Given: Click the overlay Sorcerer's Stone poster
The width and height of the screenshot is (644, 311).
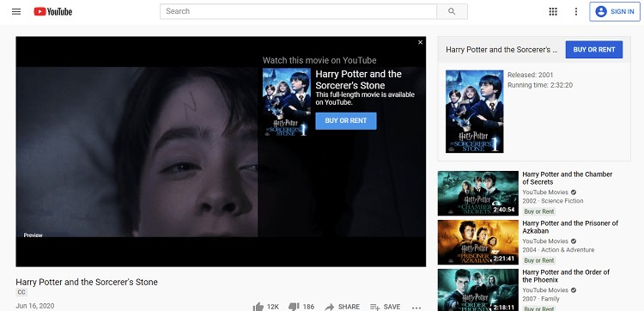Looking at the screenshot, I should tap(287, 102).
